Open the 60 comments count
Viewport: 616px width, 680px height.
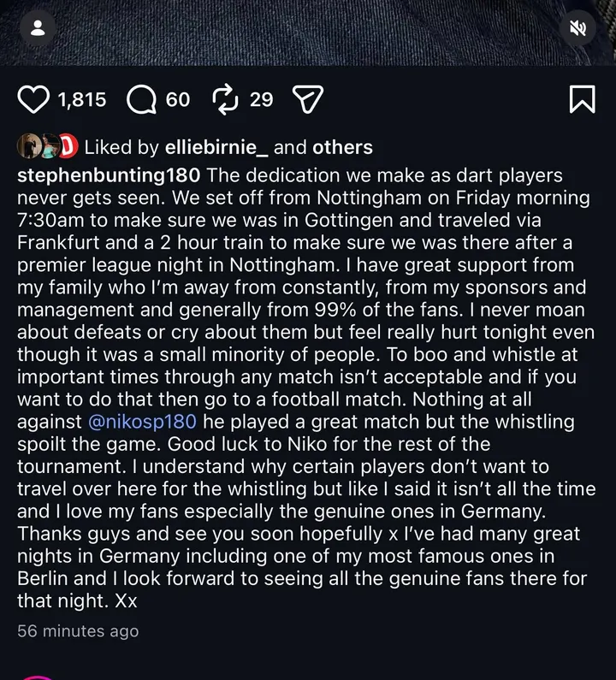[178, 100]
